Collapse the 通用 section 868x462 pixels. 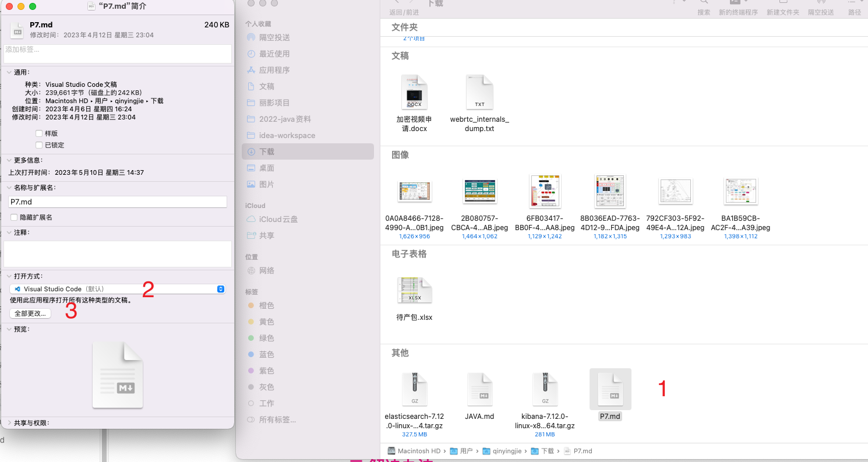(9, 72)
